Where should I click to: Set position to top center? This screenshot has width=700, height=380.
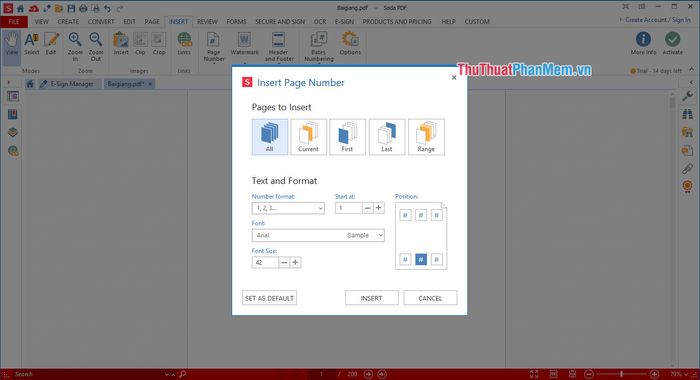click(421, 216)
